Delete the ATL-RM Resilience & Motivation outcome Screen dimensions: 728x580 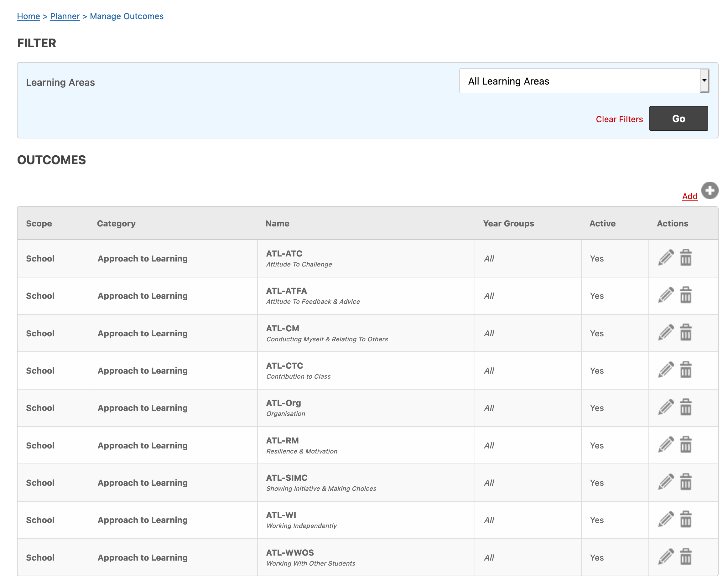[x=685, y=445]
